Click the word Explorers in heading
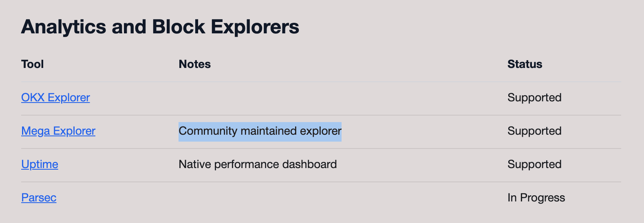 pos(255,27)
